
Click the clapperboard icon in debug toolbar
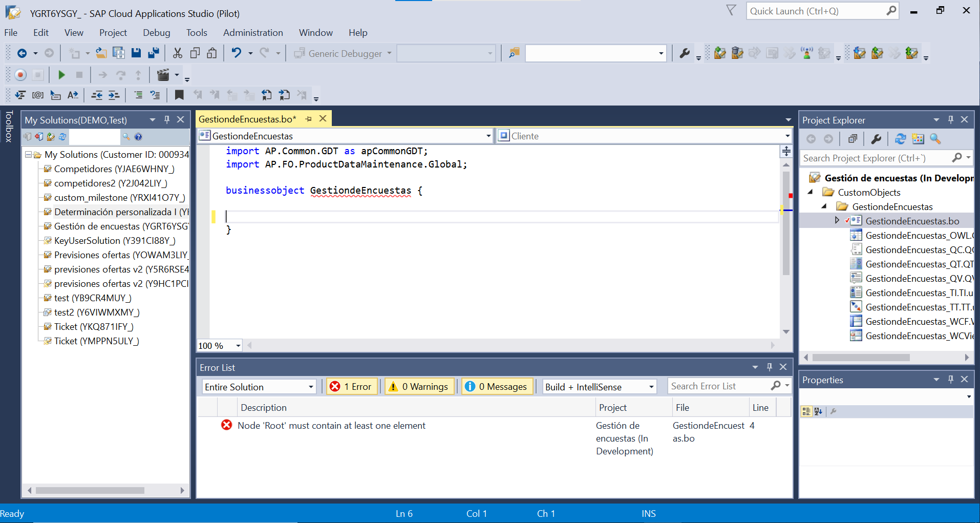(x=163, y=75)
